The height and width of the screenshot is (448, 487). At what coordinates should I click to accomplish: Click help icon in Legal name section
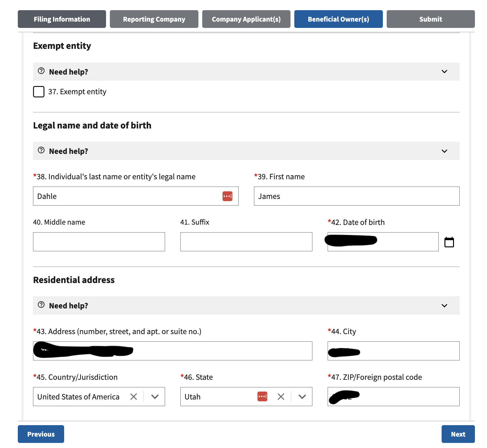tap(41, 150)
